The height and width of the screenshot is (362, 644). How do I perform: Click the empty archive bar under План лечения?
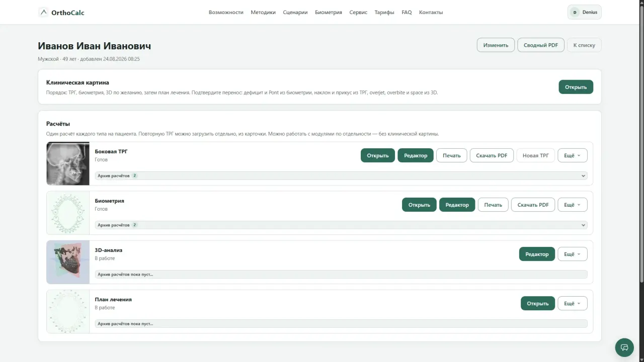341,324
